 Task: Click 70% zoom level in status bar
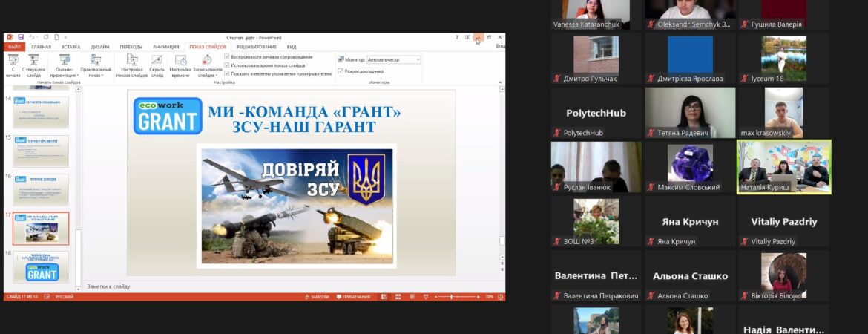(x=490, y=297)
